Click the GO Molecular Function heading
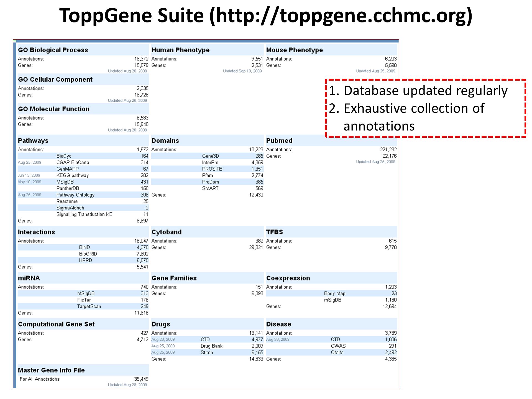This screenshot has height=399, width=532. pos(54,109)
